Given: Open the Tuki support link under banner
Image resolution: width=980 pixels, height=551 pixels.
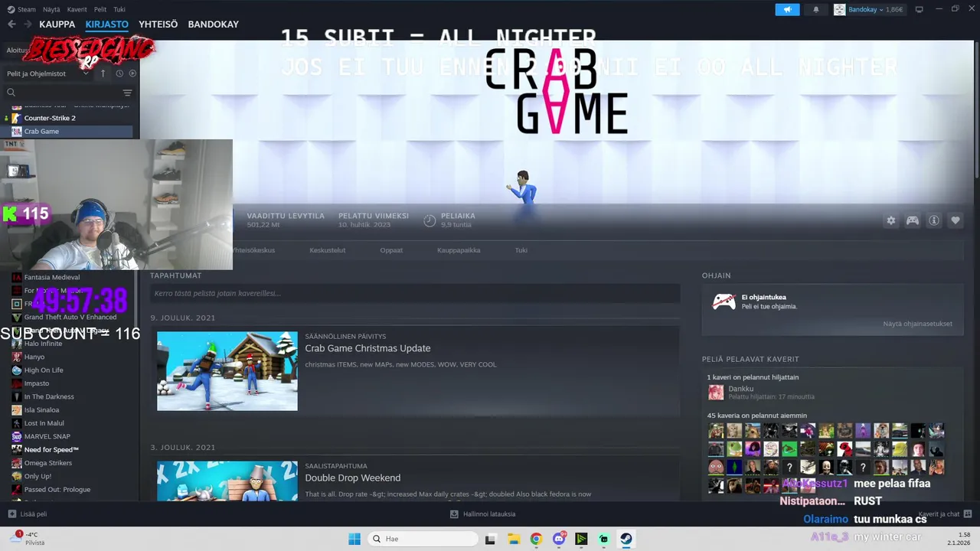Looking at the screenshot, I should [x=521, y=250].
